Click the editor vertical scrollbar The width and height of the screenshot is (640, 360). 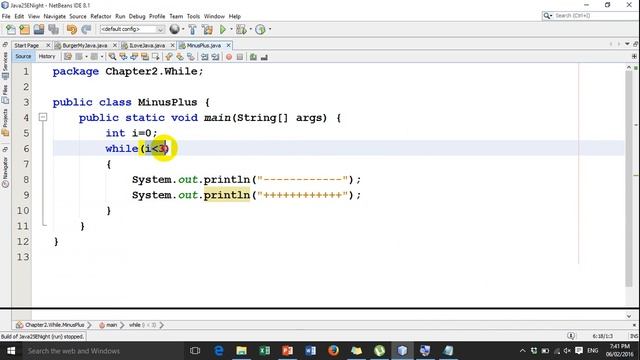click(x=629, y=179)
